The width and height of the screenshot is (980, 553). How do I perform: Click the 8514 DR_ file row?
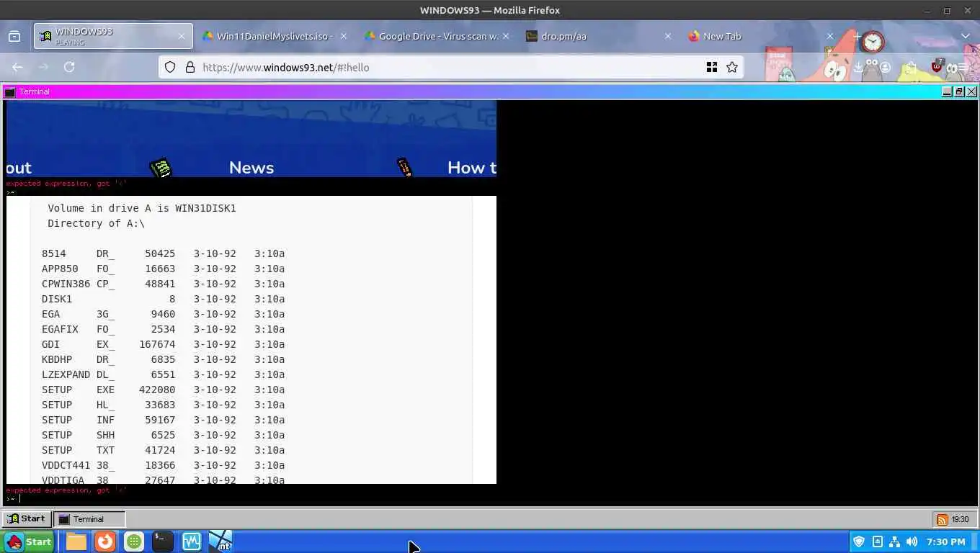163,253
